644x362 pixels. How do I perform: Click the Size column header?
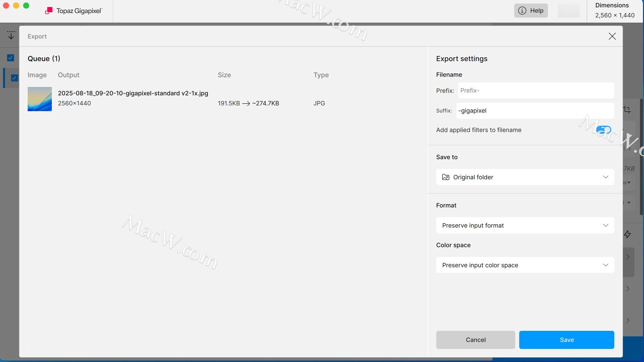pos(224,75)
